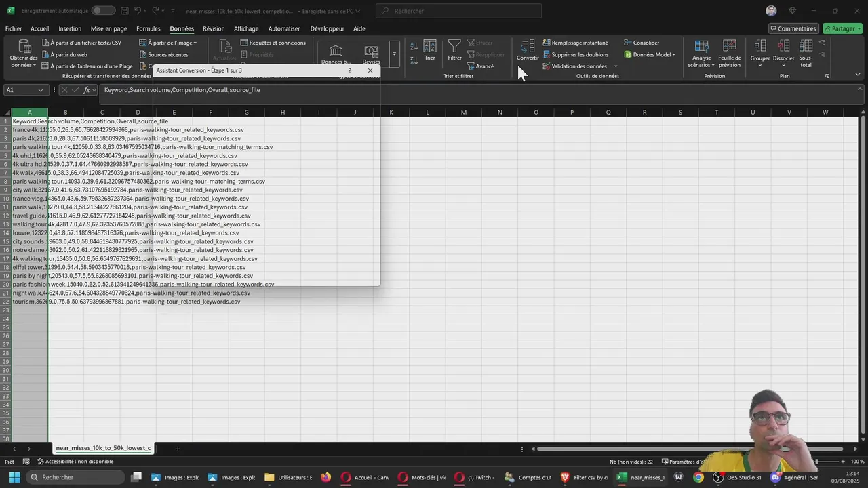
Task: Open Feuille de prévision
Action: [x=730, y=54]
